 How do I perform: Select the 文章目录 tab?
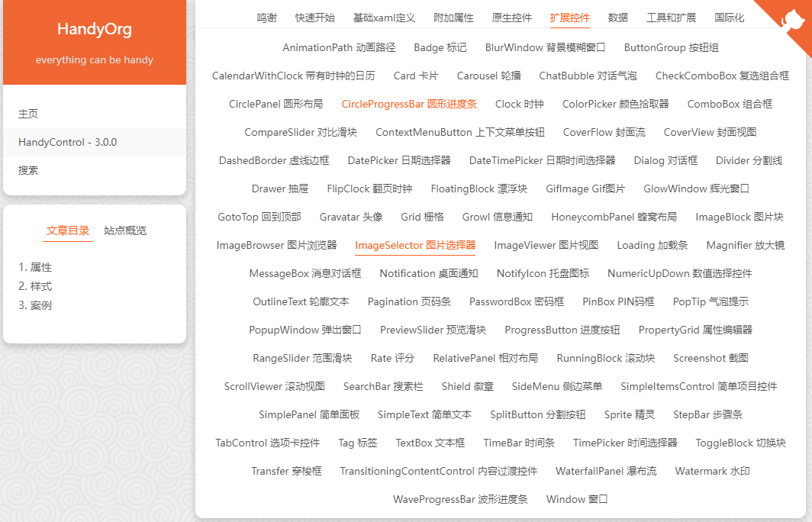(67, 232)
